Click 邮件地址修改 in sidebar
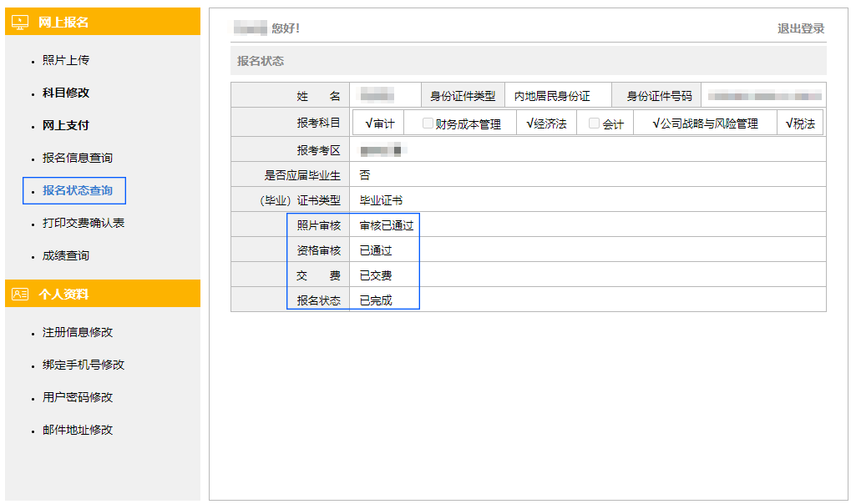Viewport: 856px width, 504px height. coord(78,430)
